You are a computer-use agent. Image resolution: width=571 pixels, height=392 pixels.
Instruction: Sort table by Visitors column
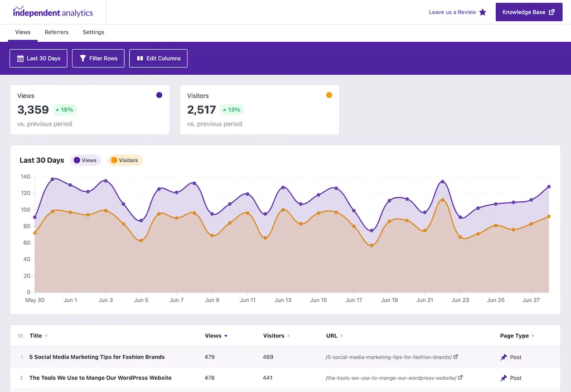(x=277, y=336)
